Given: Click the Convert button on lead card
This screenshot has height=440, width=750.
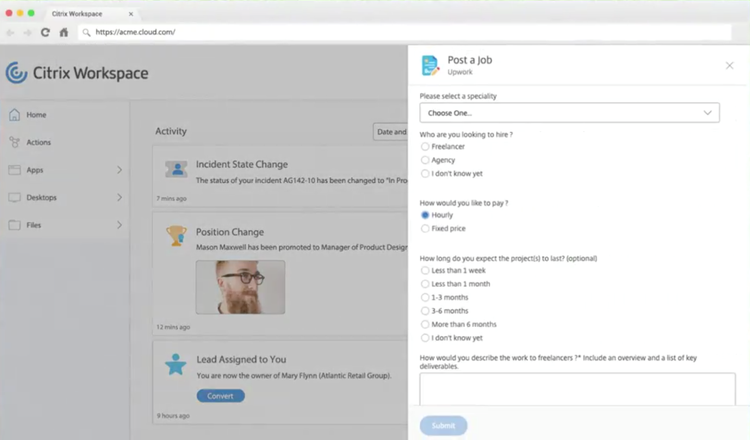Looking at the screenshot, I should point(221,396).
